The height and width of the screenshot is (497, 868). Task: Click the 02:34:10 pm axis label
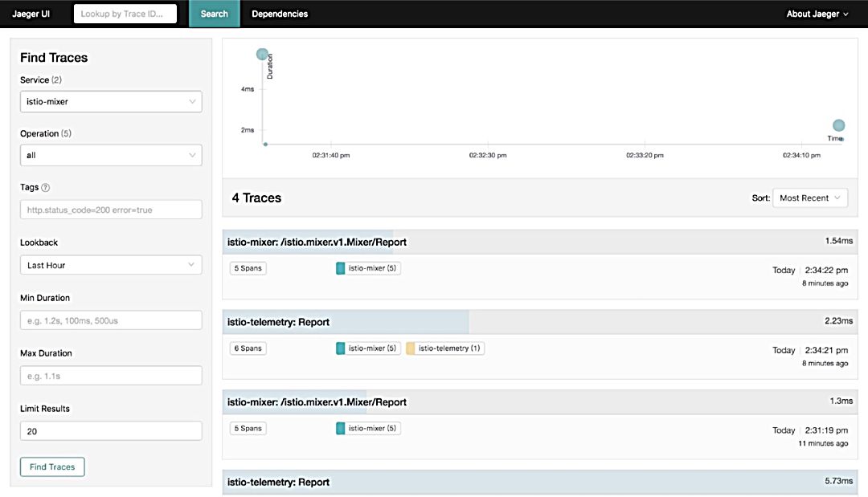pos(801,155)
